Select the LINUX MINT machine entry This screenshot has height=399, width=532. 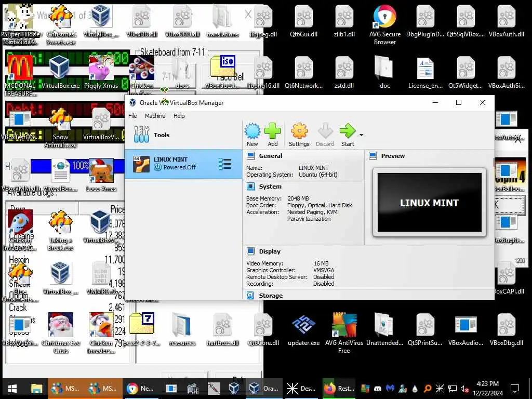tap(183, 164)
